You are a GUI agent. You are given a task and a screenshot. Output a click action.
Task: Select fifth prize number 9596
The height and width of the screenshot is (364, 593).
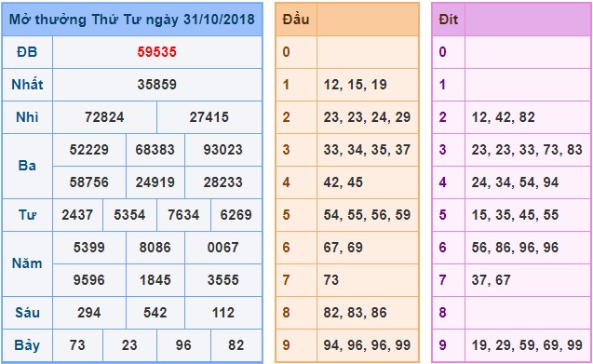click(x=88, y=280)
